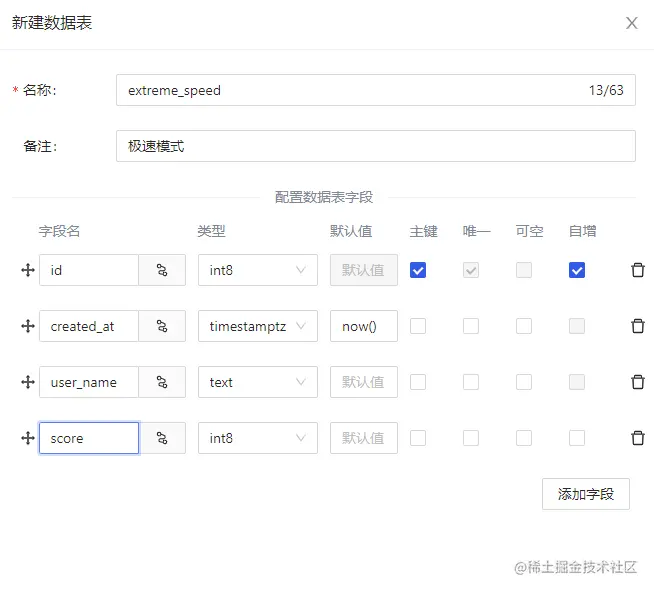Delete the created_at field row

click(637, 326)
